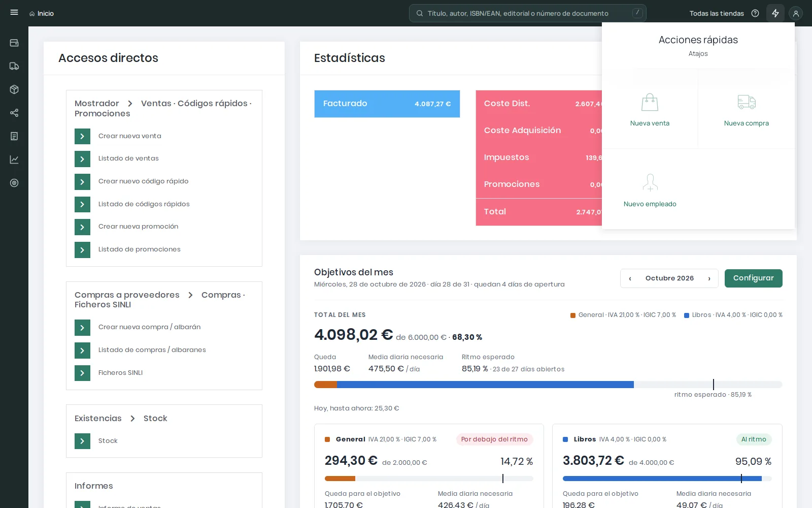
Task: Click the Al ritmo status badge
Action: click(754, 439)
